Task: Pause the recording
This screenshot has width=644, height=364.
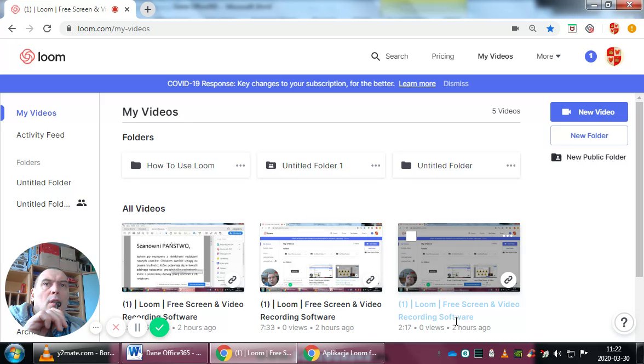Action: (137, 327)
